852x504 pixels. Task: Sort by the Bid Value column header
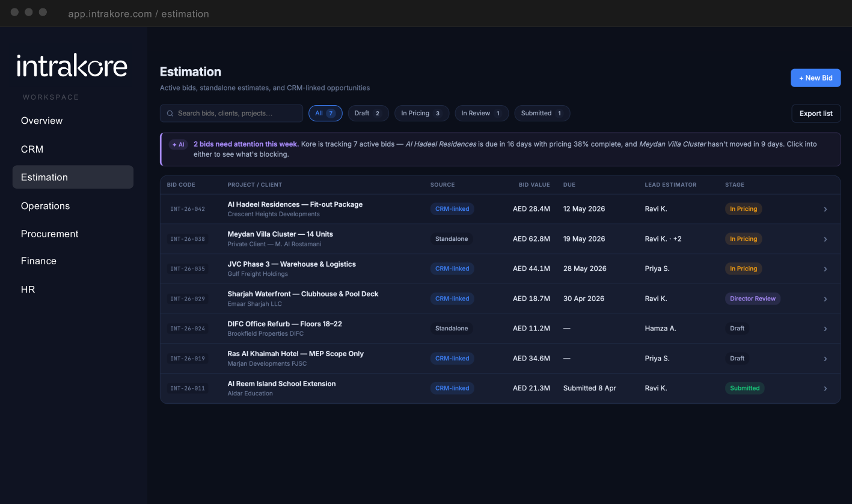pos(535,185)
